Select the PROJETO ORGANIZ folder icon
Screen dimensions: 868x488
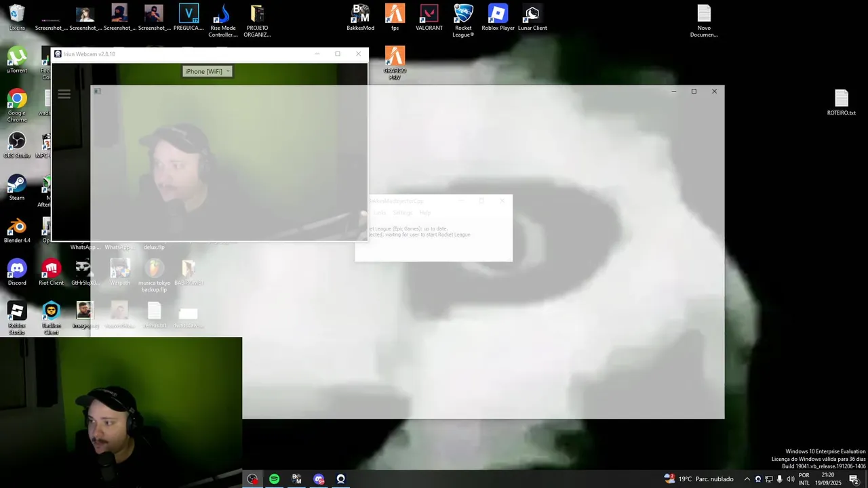(x=257, y=21)
